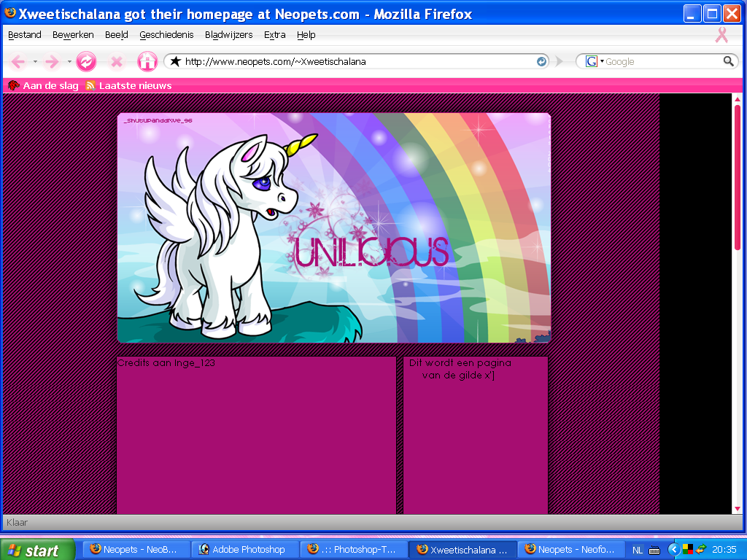Switch to '.:: Photoshop-T...' taskbar window
Viewport: 747px width, 560px height.
pos(354,550)
